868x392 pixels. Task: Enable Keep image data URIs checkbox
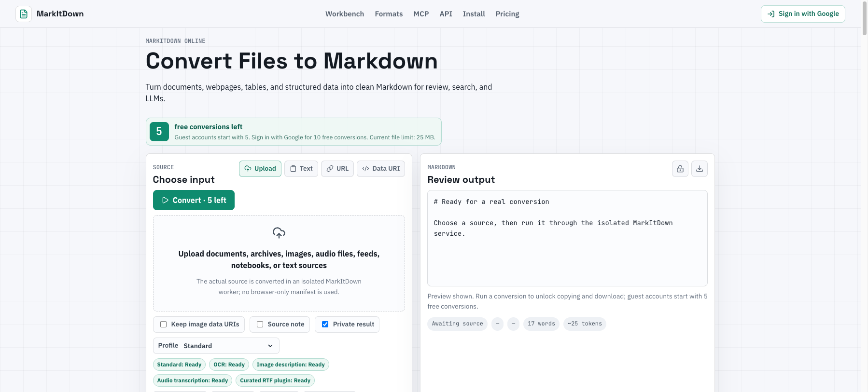pos(164,324)
